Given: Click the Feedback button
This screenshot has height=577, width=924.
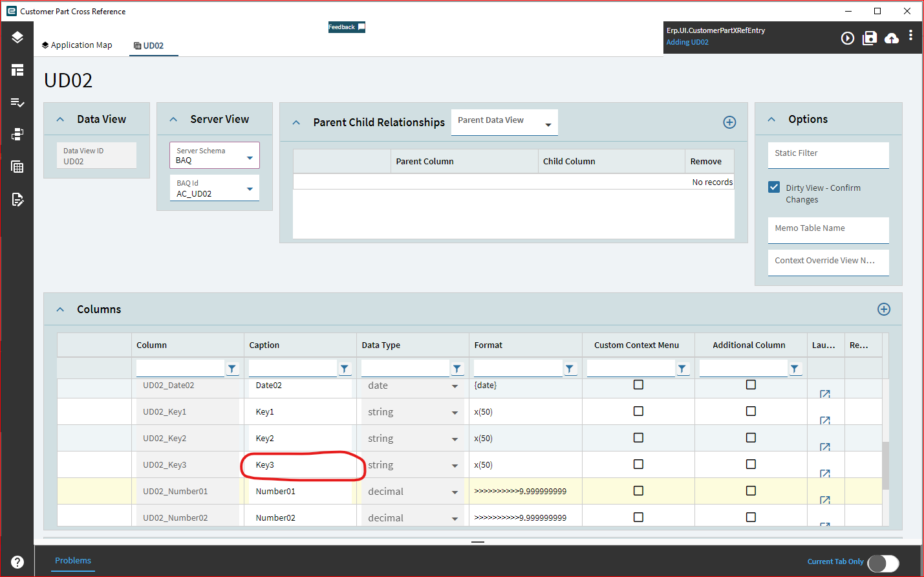Looking at the screenshot, I should (347, 27).
